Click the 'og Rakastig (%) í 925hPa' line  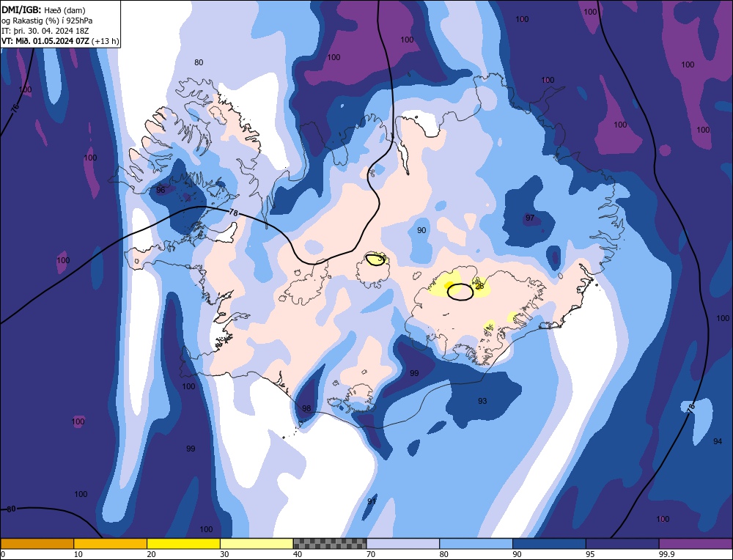tap(47, 21)
